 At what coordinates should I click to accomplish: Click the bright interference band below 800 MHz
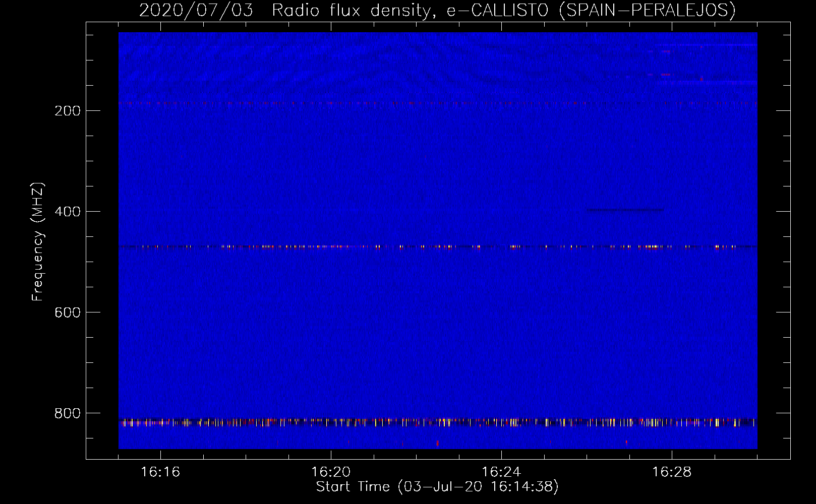438,422
